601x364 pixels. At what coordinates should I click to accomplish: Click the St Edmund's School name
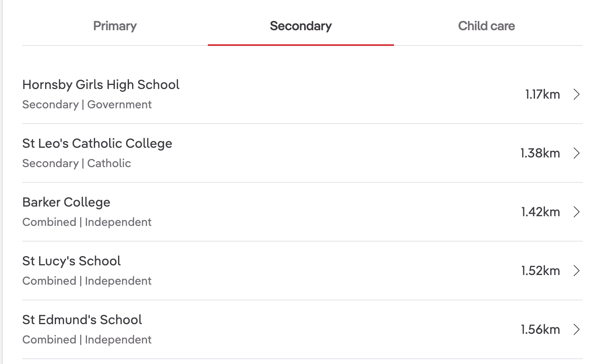pyautogui.click(x=82, y=320)
